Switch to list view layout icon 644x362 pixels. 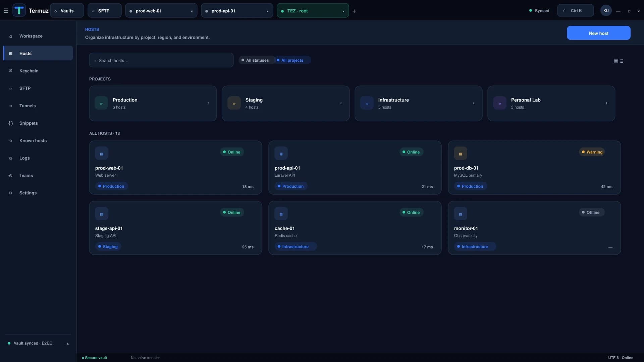pyautogui.click(x=622, y=61)
